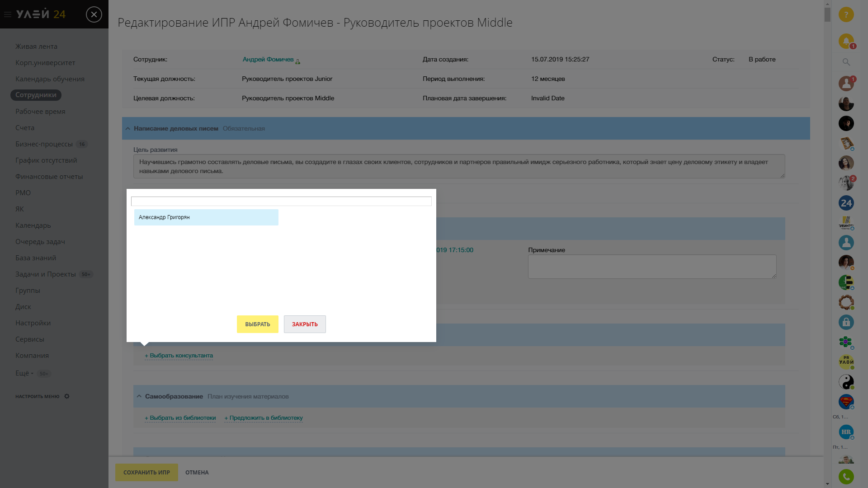Viewport: 868px width, 488px height.
Task: Click the Отмена button at bottom
Action: pyautogui.click(x=197, y=473)
